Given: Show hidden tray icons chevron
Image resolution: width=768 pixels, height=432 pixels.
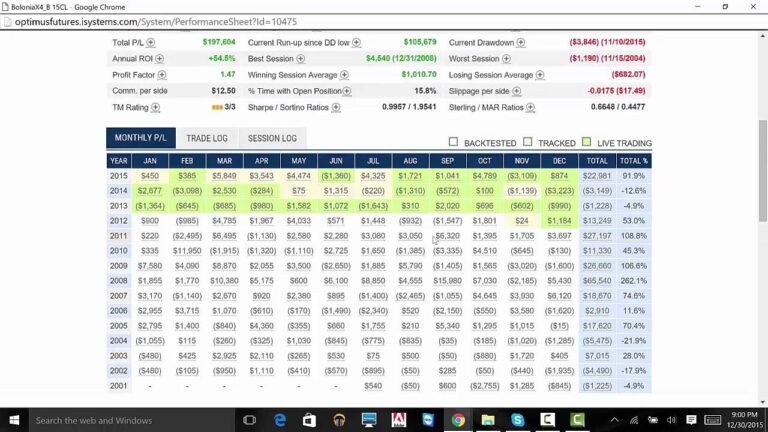Looking at the screenshot, I should point(614,420).
